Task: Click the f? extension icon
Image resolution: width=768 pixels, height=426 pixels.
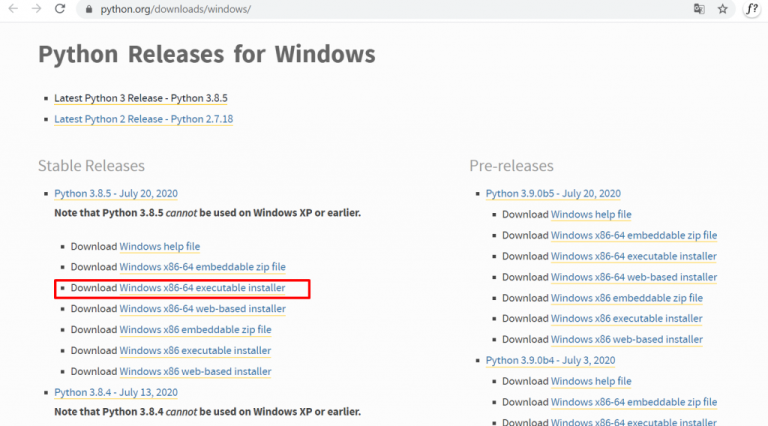Action: (752, 9)
